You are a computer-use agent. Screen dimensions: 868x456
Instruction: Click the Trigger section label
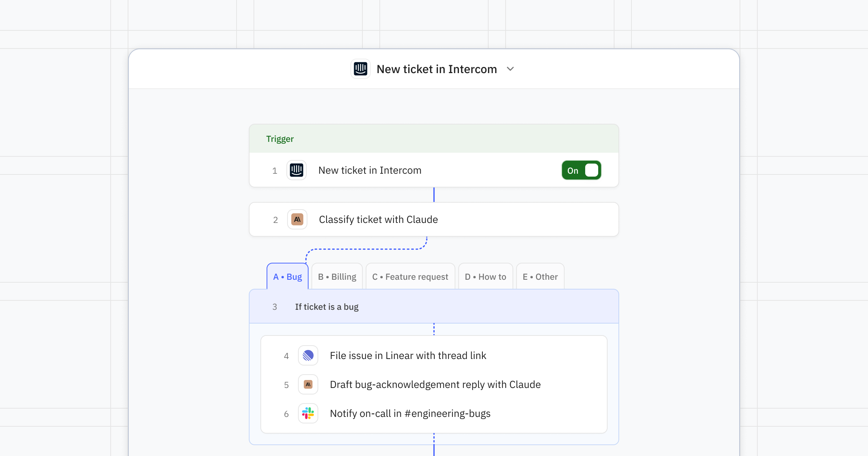click(x=280, y=139)
